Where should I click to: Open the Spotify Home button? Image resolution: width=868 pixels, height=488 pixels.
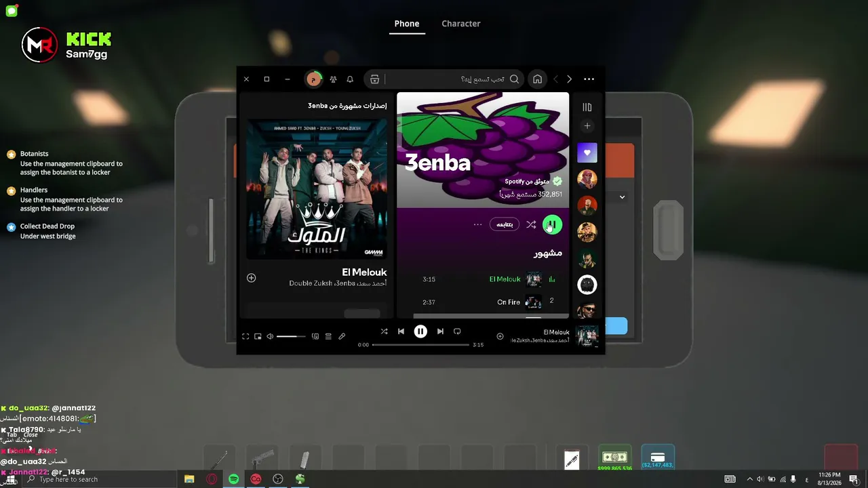click(537, 79)
